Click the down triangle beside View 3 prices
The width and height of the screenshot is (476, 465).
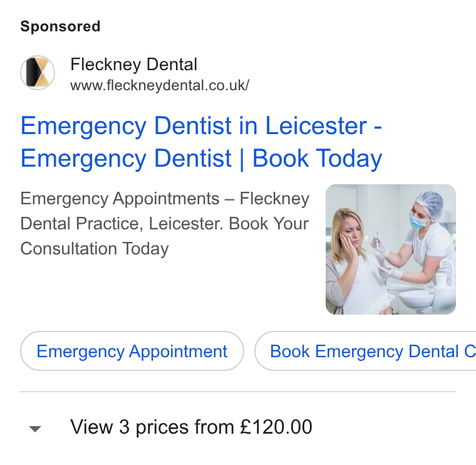35,429
